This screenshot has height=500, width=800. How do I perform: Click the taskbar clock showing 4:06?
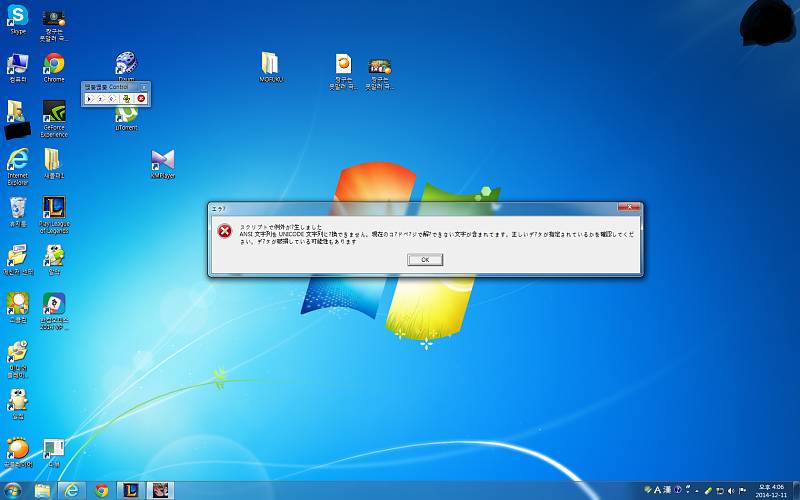771,490
